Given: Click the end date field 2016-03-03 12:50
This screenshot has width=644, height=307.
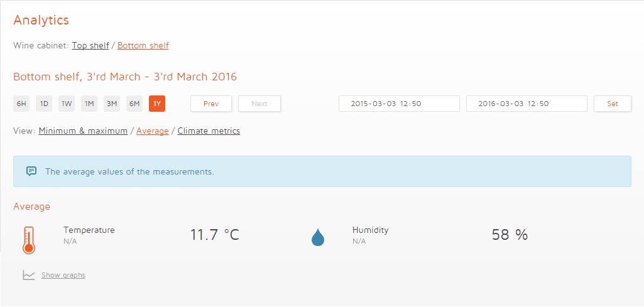Looking at the screenshot, I should pyautogui.click(x=527, y=104).
